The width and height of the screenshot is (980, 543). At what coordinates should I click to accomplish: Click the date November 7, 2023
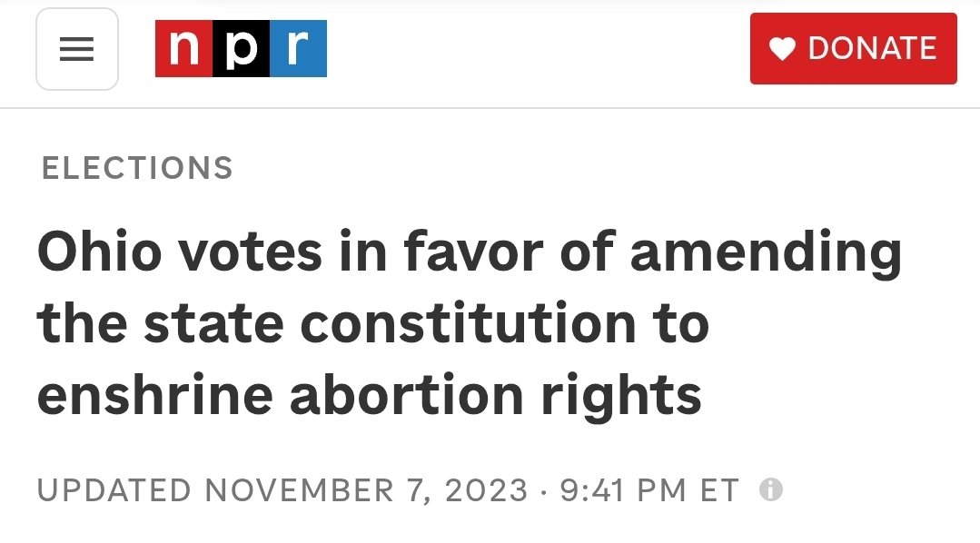(x=366, y=490)
